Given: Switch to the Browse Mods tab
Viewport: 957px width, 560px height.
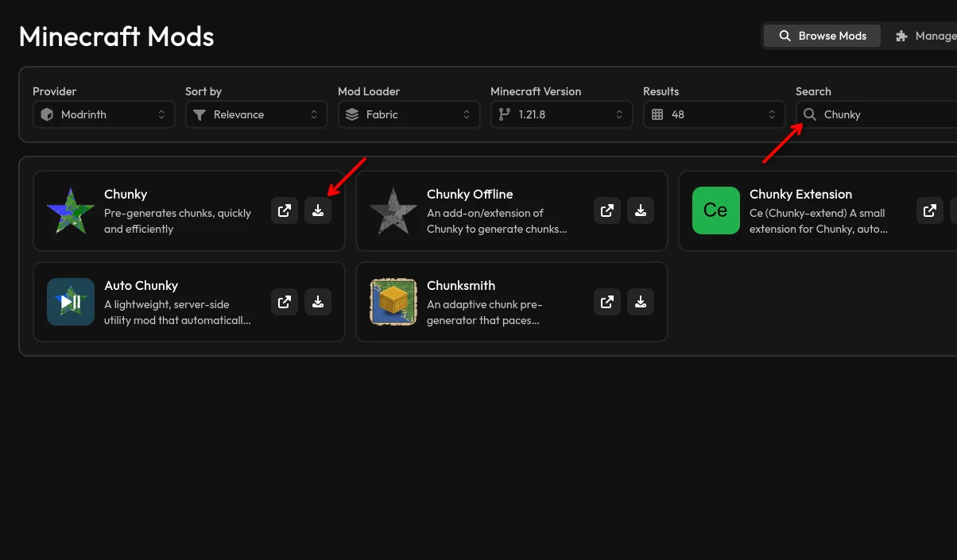Looking at the screenshot, I should click(822, 36).
